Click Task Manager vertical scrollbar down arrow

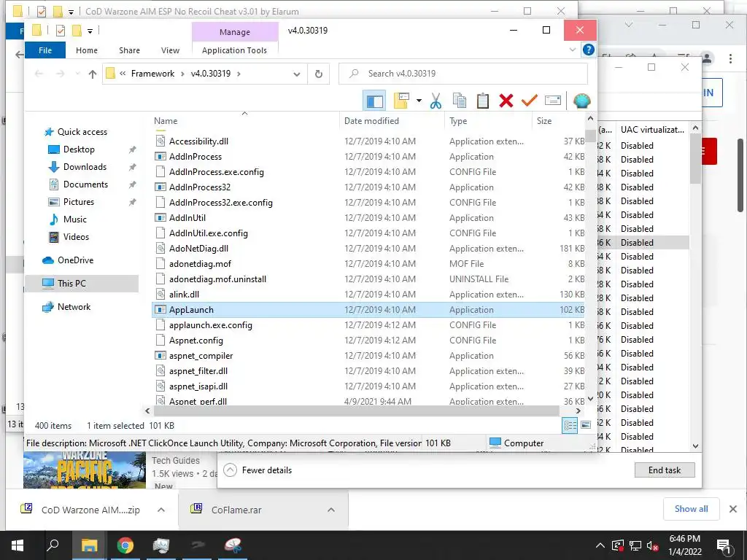(695, 446)
